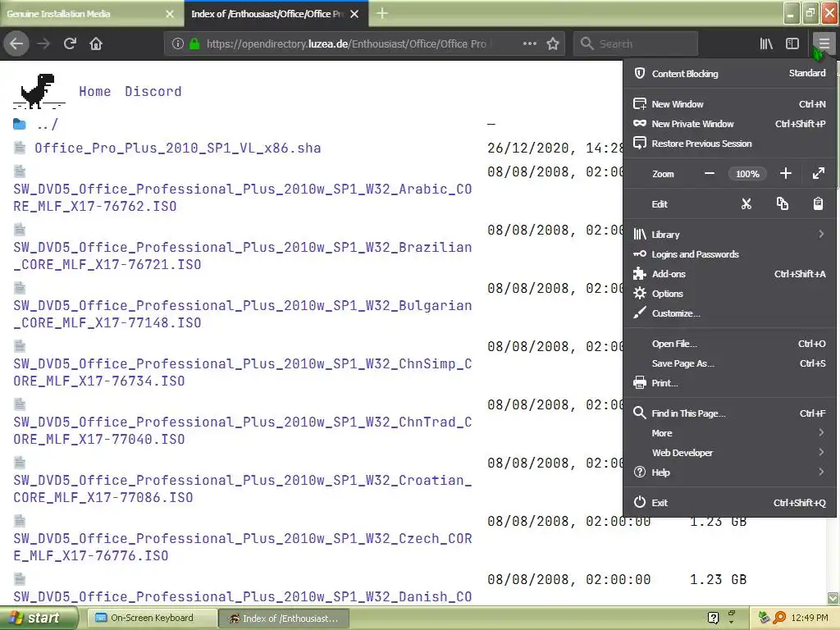Open Options from the menu
The width and height of the screenshot is (840, 630).
[729, 294]
